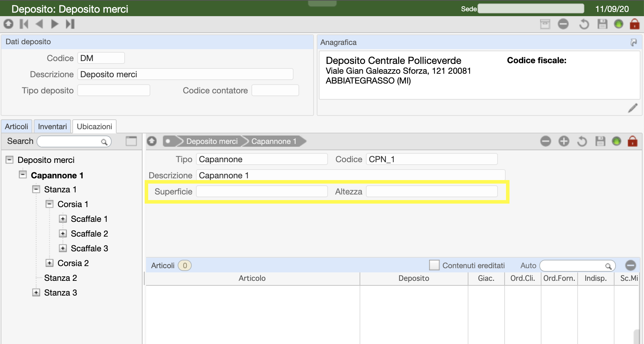Click the Tipo field containing Capannone
Image resolution: width=644 pixels, height=344 pixels.
[262, 159]
